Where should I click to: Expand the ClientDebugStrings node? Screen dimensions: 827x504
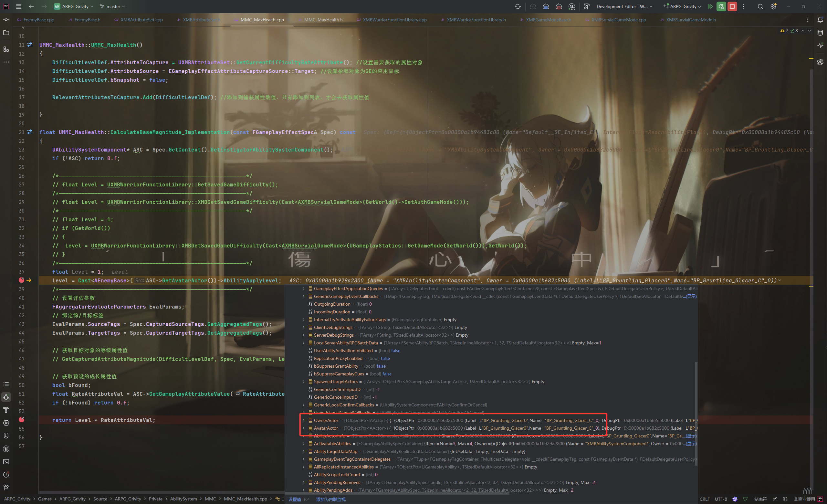click(304, 327)
